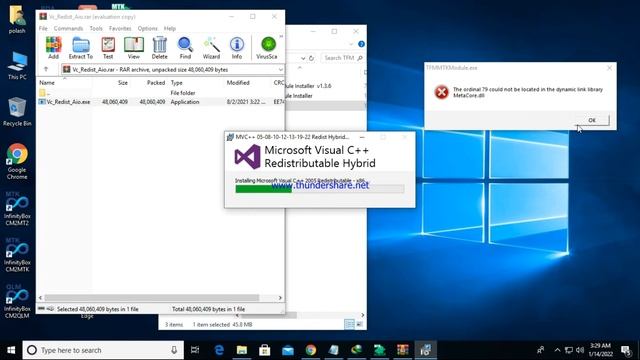This screenshot has width=640, height=360.
Task: Switch Explorer to details view icon
Action: (349, 324)
